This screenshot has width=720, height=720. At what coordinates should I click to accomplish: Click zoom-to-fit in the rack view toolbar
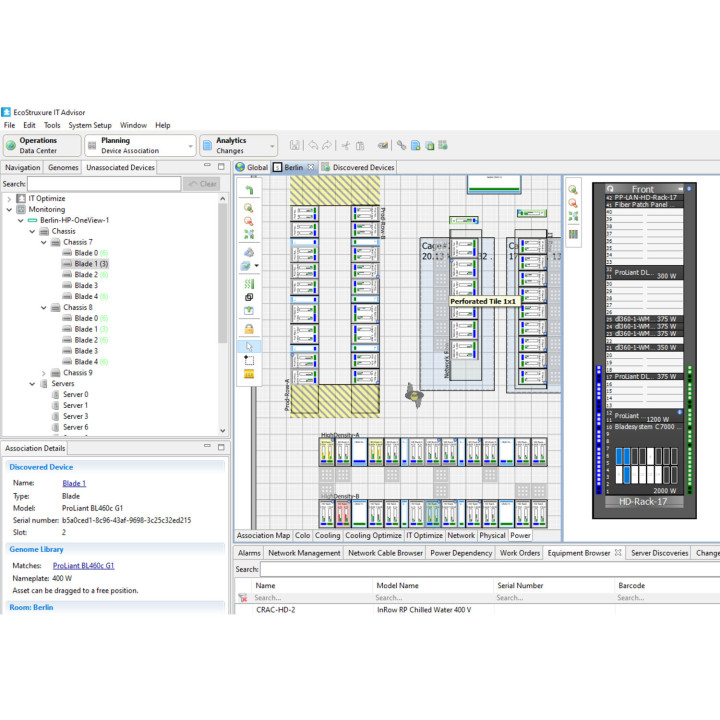pos(573,216)
